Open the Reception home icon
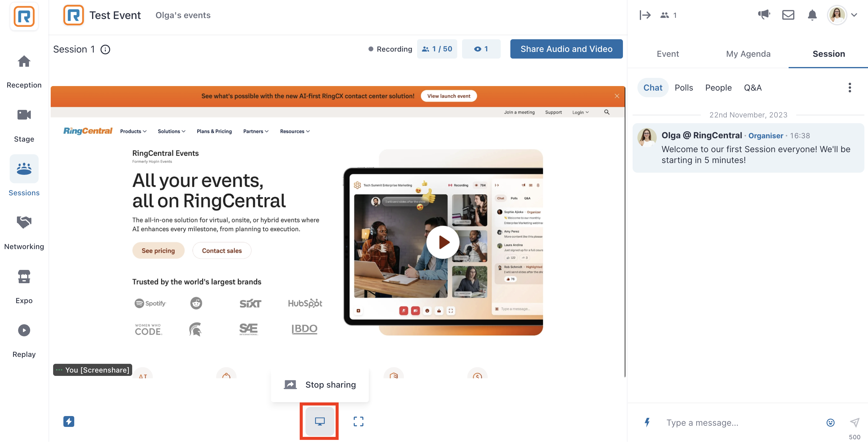This screenshot has height=442, width=868. [24, 61]
